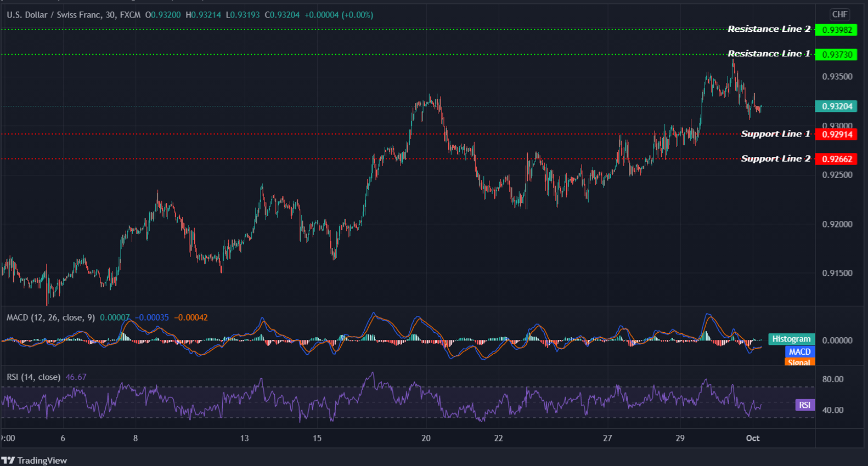Click the Histogram legend label
Screen dimensions: 868x466
pyautogui.click(x=791, y=339)
